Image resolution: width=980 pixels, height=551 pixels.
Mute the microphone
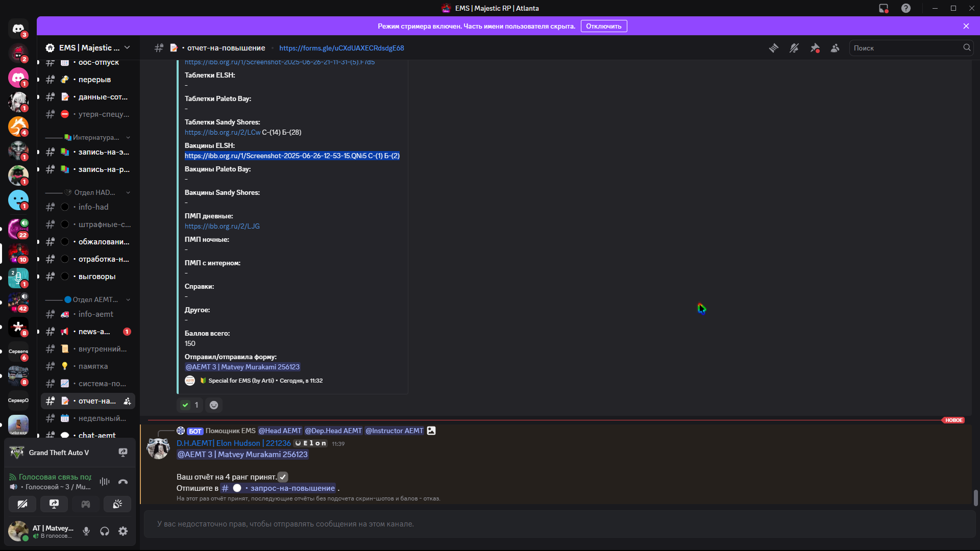click(86, 531)
